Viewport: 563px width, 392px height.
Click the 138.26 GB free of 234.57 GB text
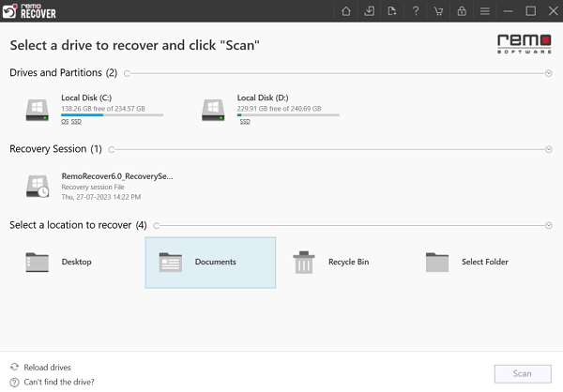103,109
